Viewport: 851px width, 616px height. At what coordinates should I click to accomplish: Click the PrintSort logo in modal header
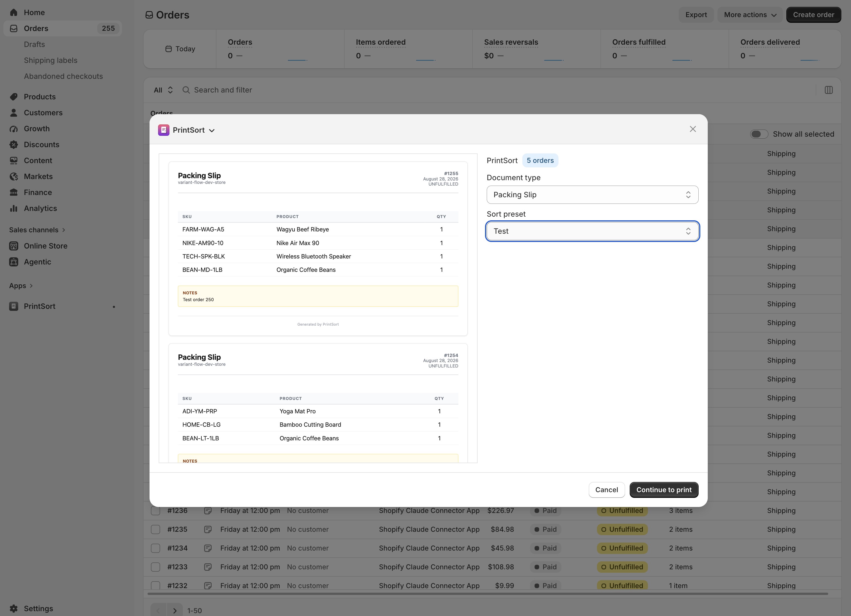click(x=163, y=130)
